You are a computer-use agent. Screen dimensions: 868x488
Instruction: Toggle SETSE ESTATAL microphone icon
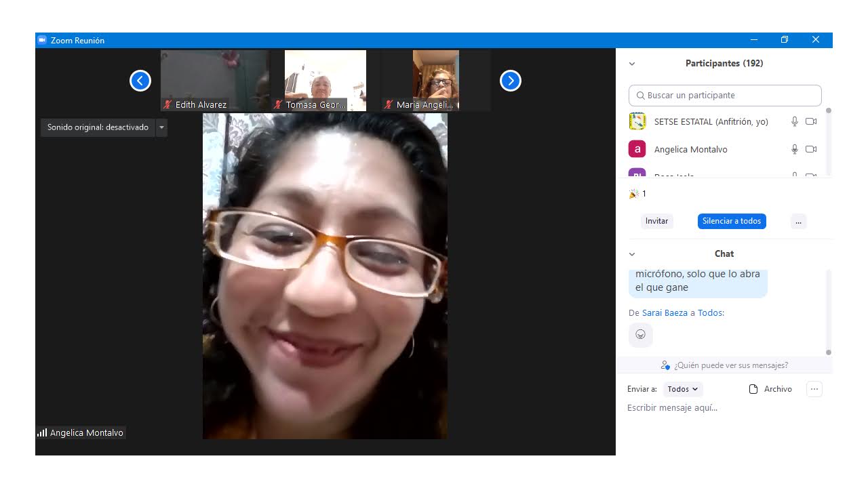click(x=795, y=121)
